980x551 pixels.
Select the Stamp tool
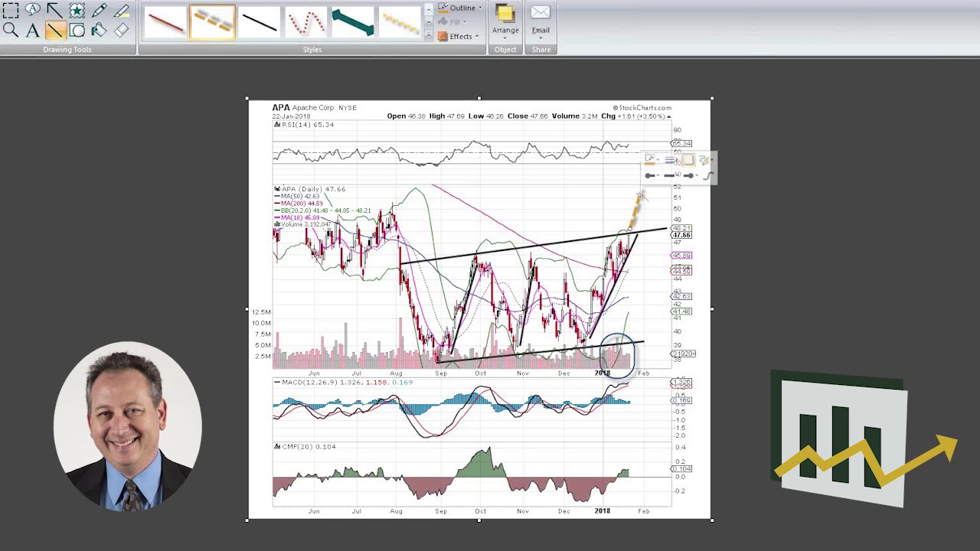click(x=77, y=11)
